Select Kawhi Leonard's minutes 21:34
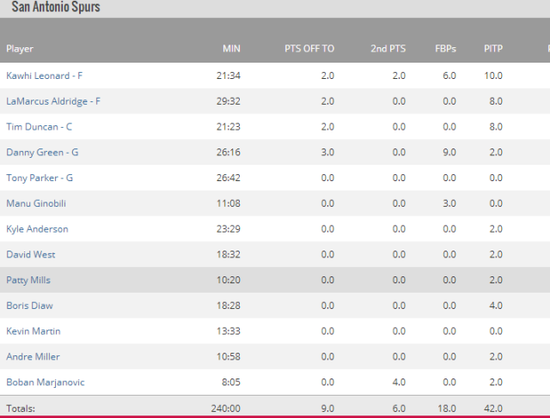This screenshot has height=418, width=550. pos(228,76)
